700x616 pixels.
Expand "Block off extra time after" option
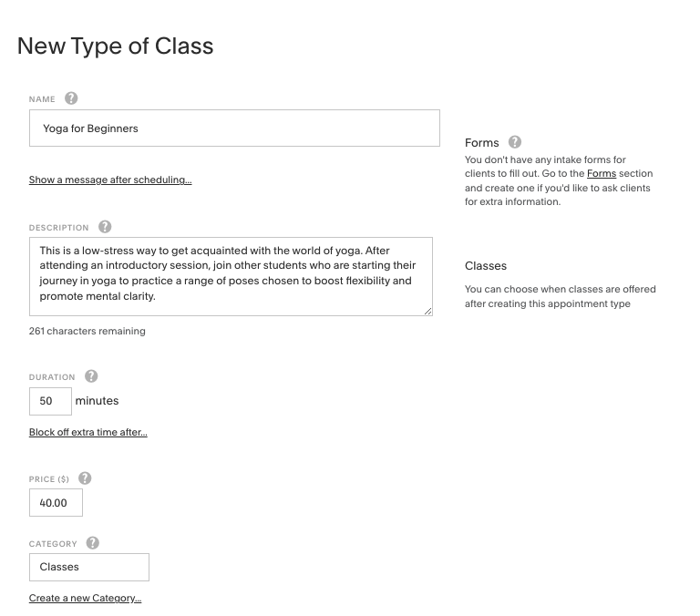[x=88, y=432]
